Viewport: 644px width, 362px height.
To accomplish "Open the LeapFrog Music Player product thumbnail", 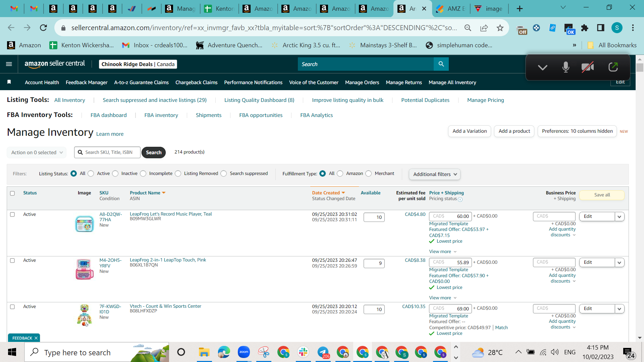I will click(85, 224).
